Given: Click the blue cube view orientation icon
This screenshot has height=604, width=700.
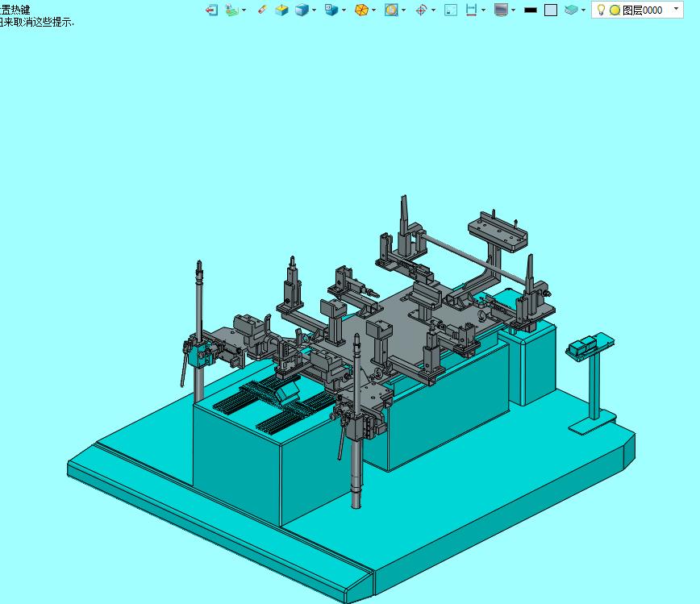Looking at the screenshot, I should tap(331, 10).
